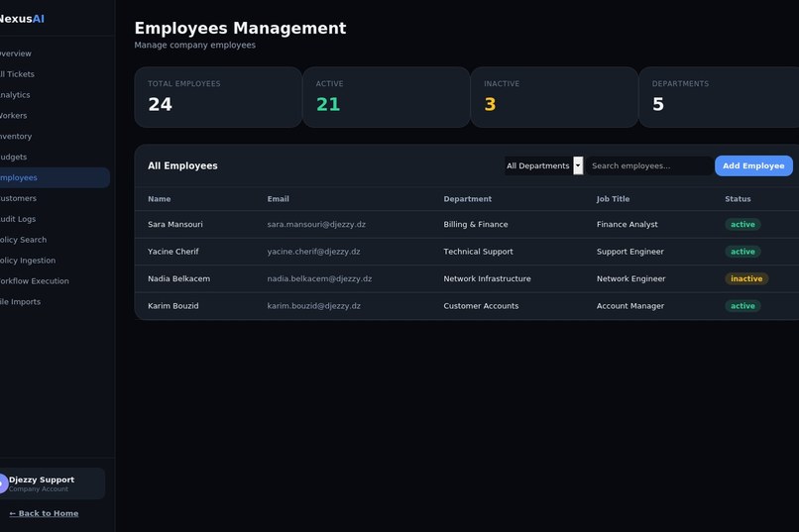Click email nadia.belkacem@djezzy.dz
The image size is (799, 532).
point(319,279)
